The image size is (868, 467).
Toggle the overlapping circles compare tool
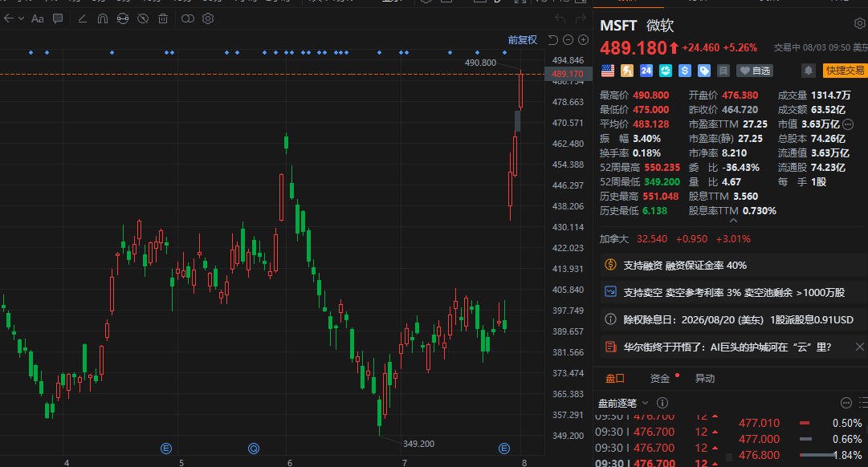(x=188, y=18)
